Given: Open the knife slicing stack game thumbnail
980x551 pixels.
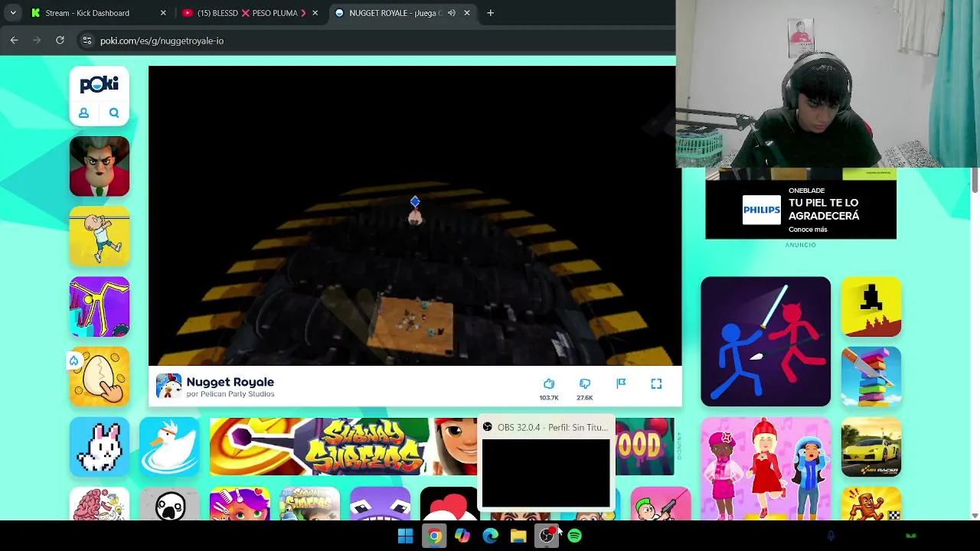Looking at the screenshot, I should pyautogui.click(x=871, y=377).
